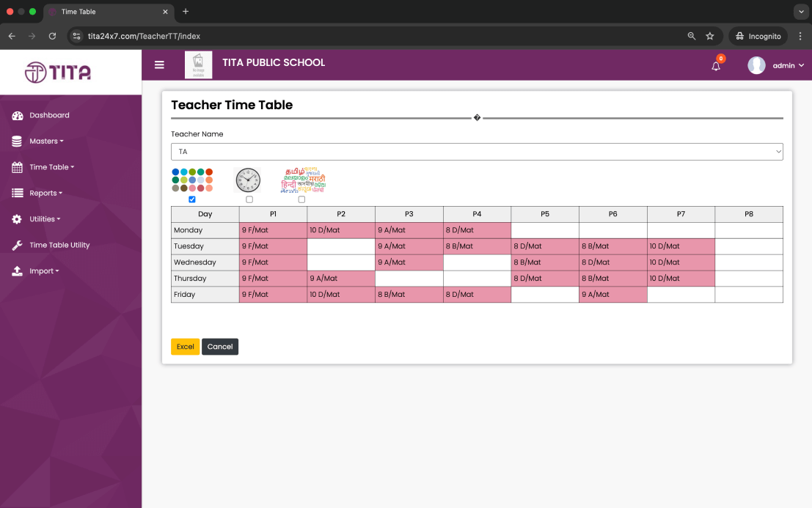Click the Tuesday P7 cell '10 D/Mat'
The height and width of the screenshot is (508, 812).
[681, 246]
